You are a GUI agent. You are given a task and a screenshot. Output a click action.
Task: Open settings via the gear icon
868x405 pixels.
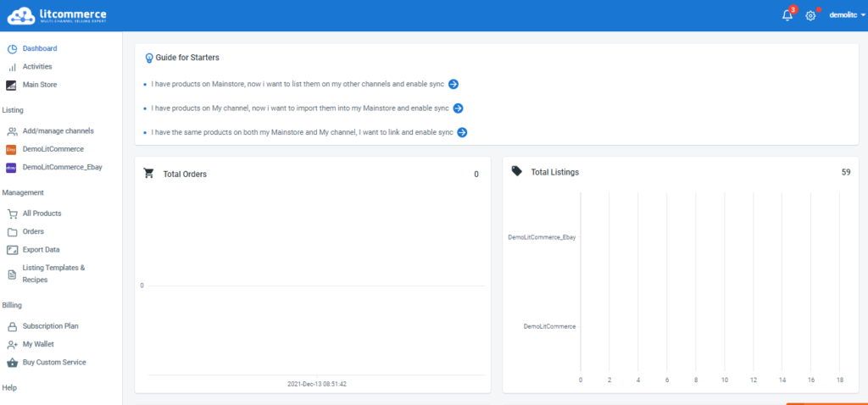(810, 15)
